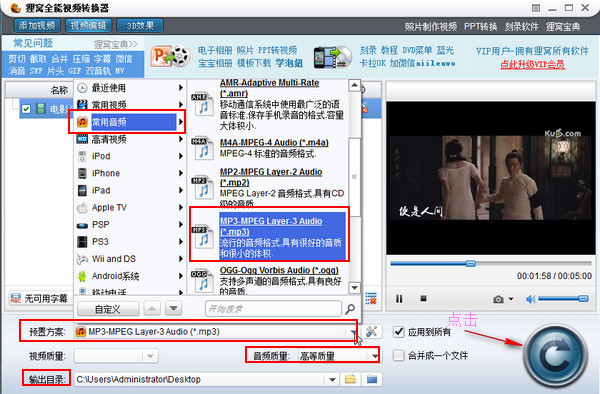Click the AMR audio format icon

pyautogui.click(x=202, y=104)
